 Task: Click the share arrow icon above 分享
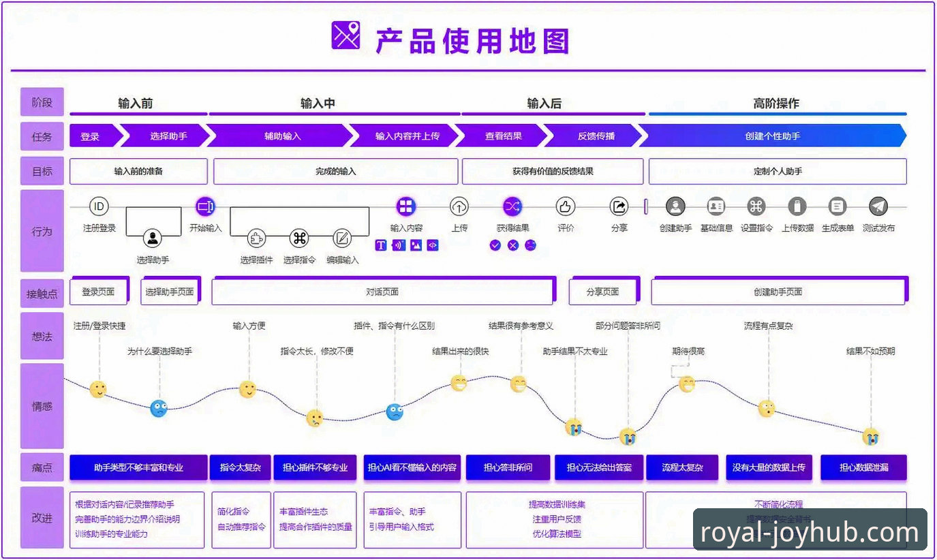pos(619,206)
